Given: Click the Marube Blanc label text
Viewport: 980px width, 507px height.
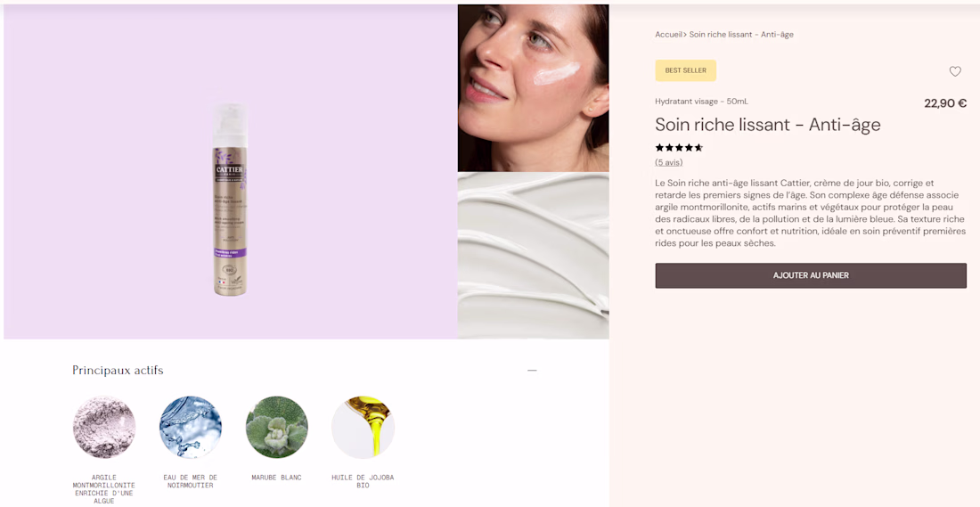Looking at the screenshot, I should (277, 478).
